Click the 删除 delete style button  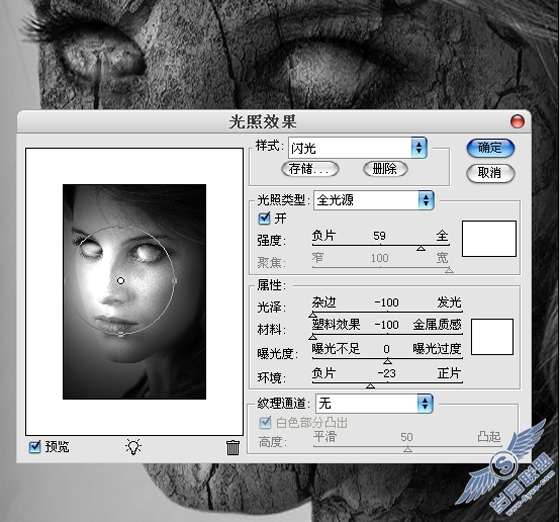click(385, 169)
